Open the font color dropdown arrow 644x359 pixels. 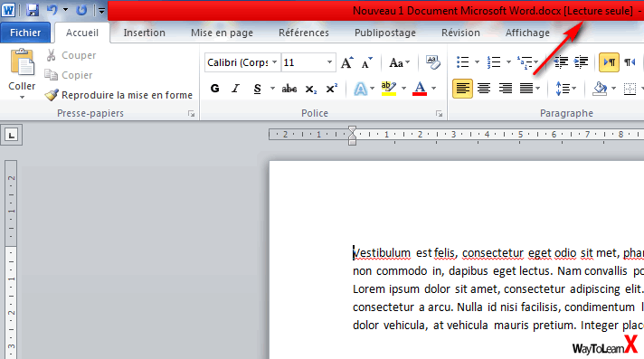click(x=434, y=89)
